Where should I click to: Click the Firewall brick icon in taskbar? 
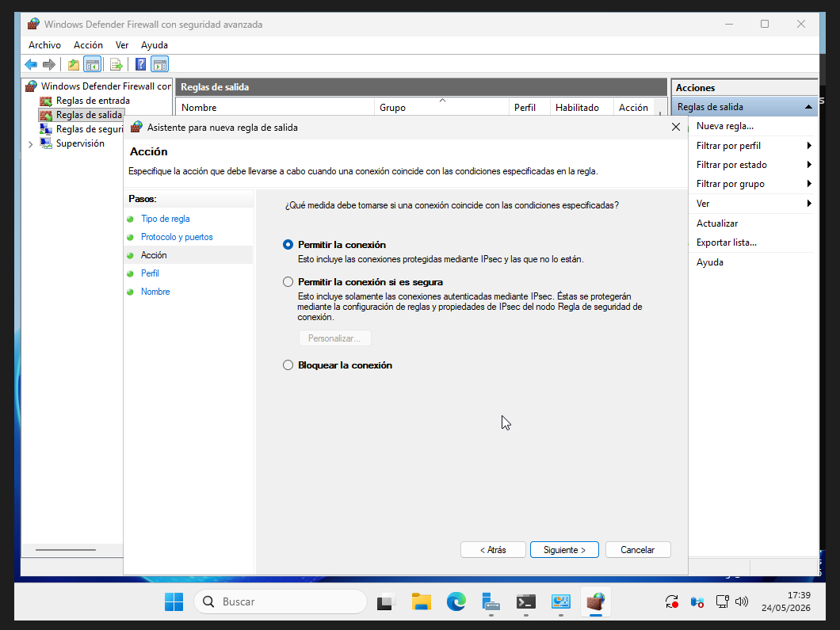tap(596, 602)
